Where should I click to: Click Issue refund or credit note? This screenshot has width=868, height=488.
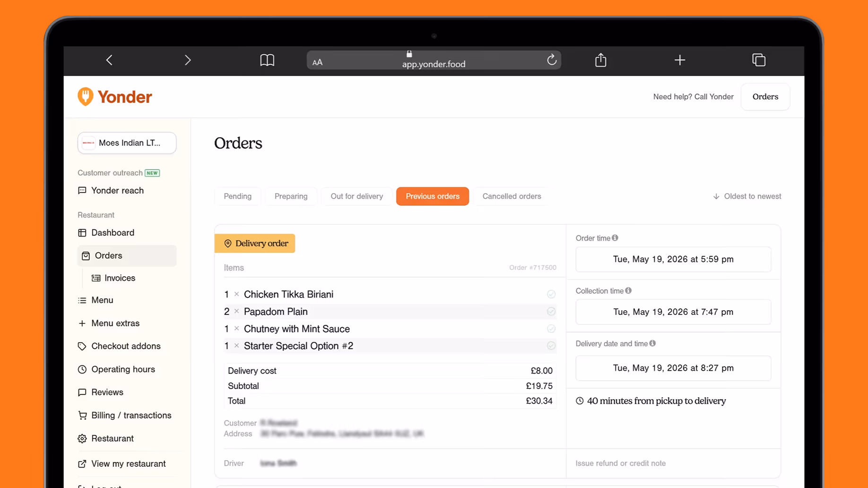point(620,463)
